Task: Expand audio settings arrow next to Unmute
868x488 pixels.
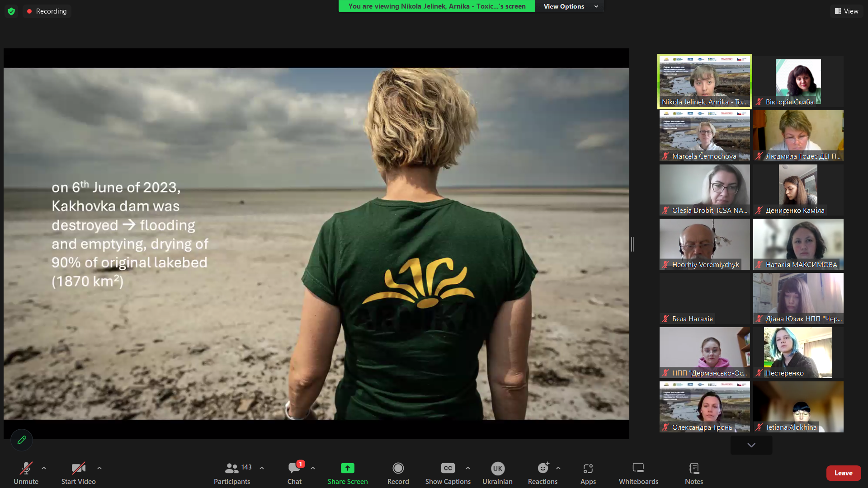Action: coord(44,468)
